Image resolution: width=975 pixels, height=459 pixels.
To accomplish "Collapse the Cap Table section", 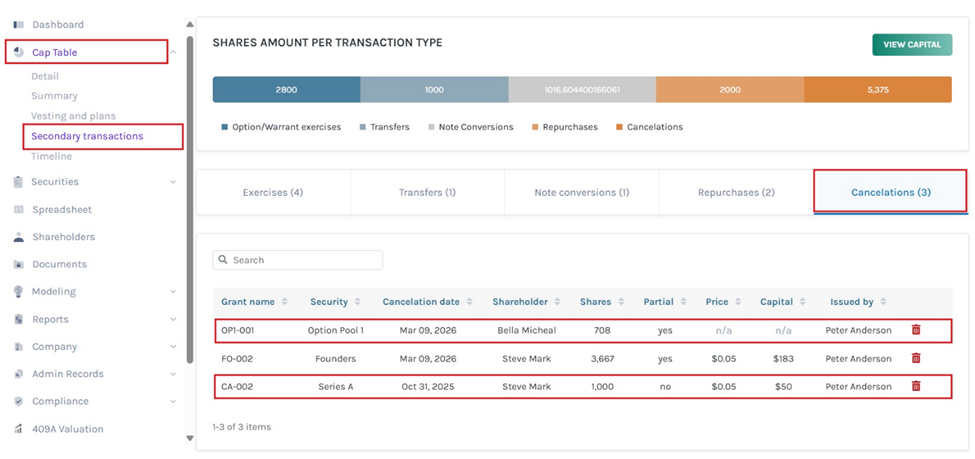I will [x=173, y=53].
